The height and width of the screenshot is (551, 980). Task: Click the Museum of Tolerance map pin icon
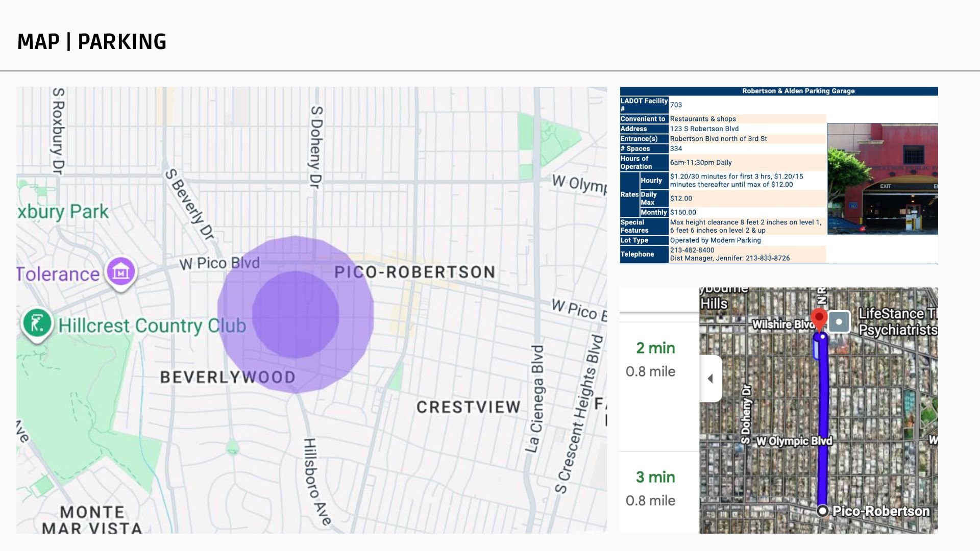click(x=120, y=272)
